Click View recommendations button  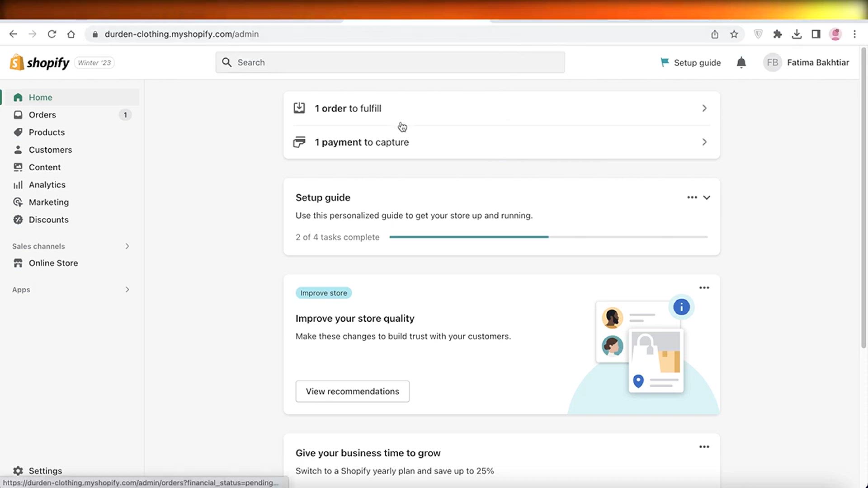353,391
